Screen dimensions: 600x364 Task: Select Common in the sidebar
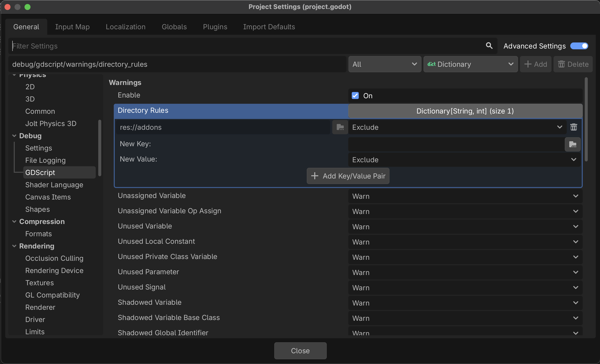(x=40, y=111)
